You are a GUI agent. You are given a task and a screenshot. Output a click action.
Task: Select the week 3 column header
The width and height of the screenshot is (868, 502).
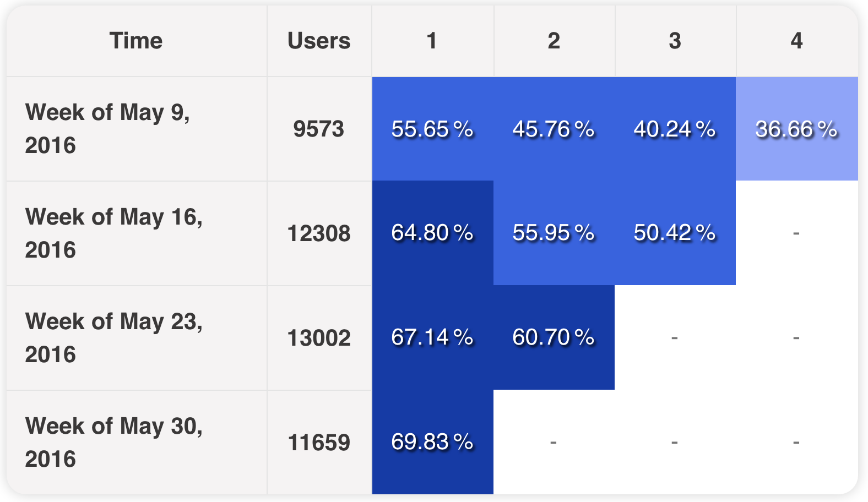coord(675,41)
